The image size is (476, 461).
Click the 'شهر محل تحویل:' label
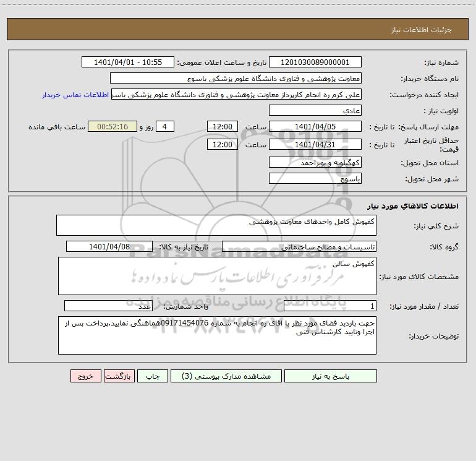[431, 179]
